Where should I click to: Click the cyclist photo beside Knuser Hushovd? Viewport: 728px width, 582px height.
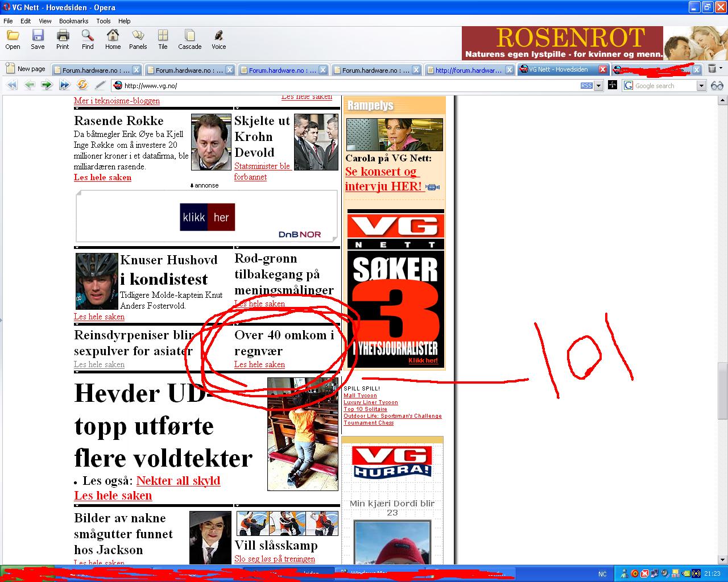point(97,281)
